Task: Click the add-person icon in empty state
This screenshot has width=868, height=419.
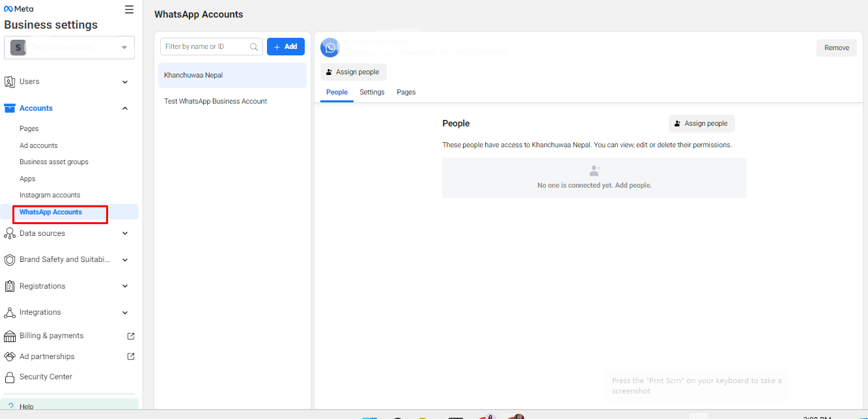Action: click(595, 171)
